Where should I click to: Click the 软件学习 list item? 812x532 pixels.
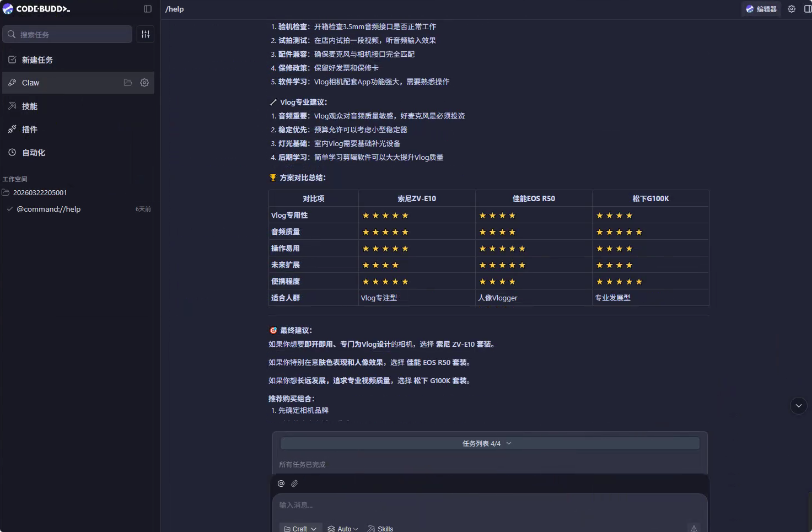[364, 82]
